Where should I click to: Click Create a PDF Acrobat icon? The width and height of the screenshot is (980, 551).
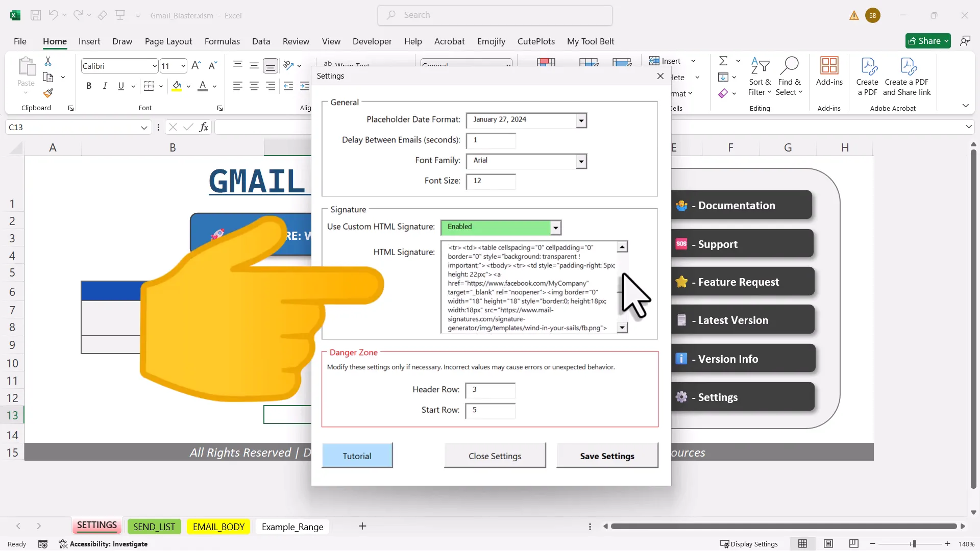click(x=868, y=74)
